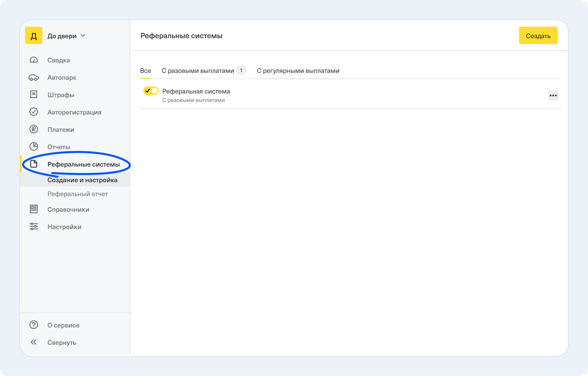Open Отчеты via the pie chart icon

pos(34,146)
